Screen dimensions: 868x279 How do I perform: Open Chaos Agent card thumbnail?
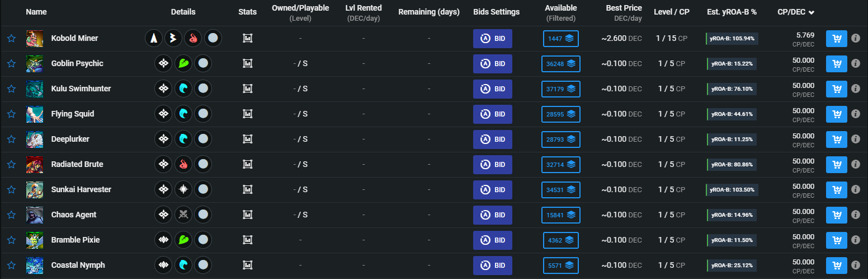click(x=35, y=215)
